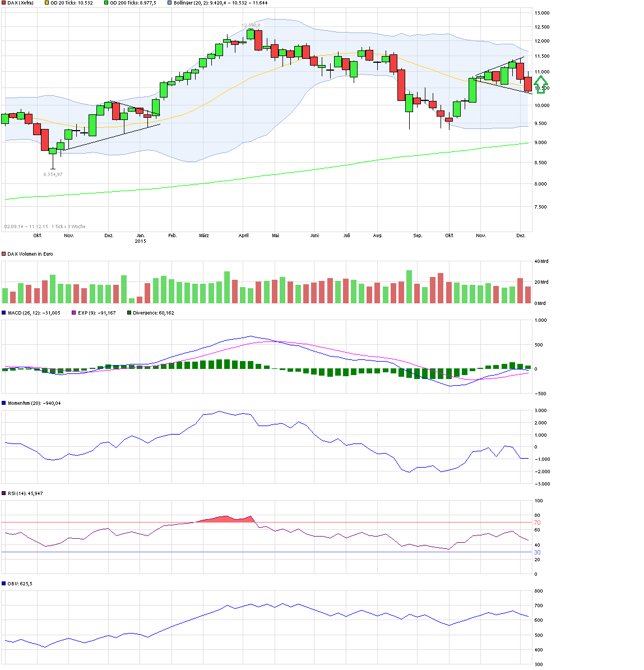
Task: Click the blue OBV legend swatch
Action: pyautogui.click(x=4, y=583)
